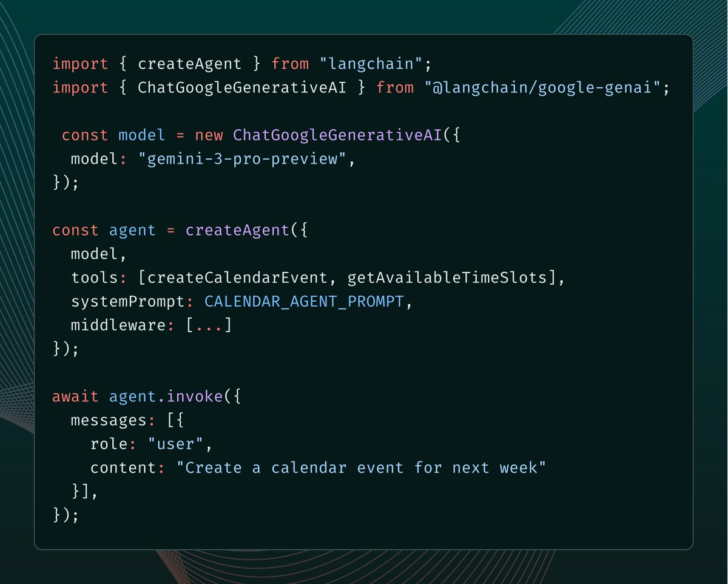Image resolution: width=728 pixels, height=584 pixels.
Task: Select the "user" role string
Action: coord(175,444)
